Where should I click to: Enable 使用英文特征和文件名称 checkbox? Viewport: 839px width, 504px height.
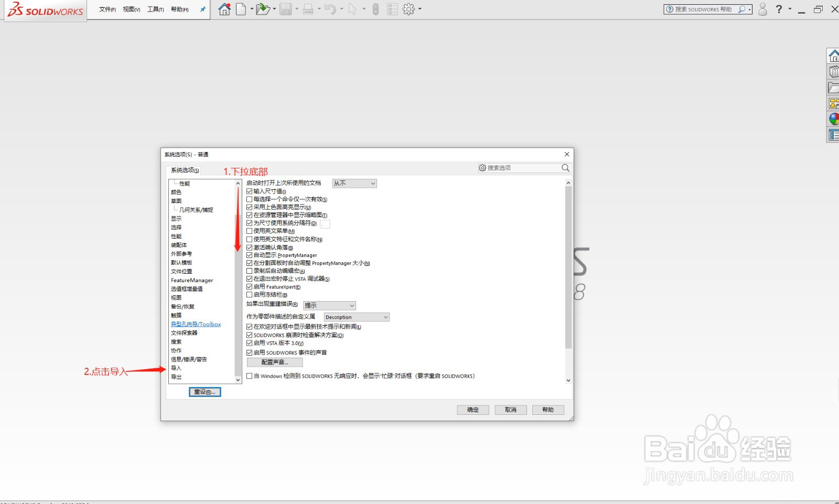point(250,239)
